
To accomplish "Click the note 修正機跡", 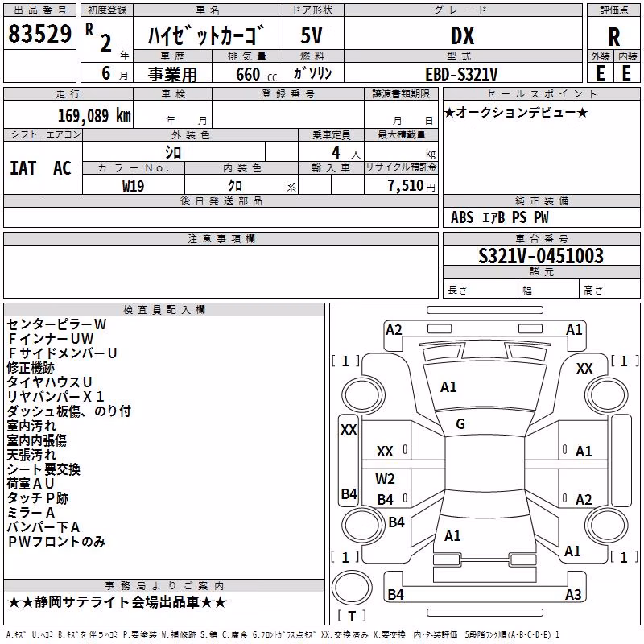I will pyautogui.click(x=31, y=368).
